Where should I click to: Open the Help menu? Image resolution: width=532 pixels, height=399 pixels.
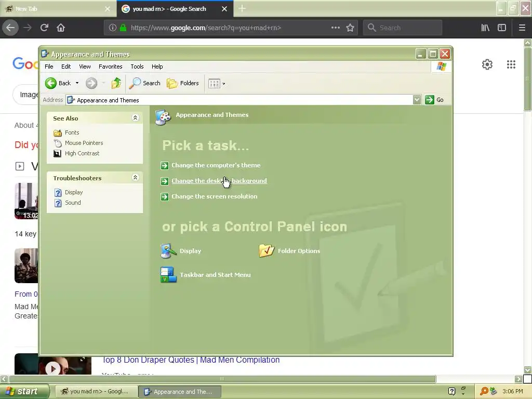click(157, 66)
